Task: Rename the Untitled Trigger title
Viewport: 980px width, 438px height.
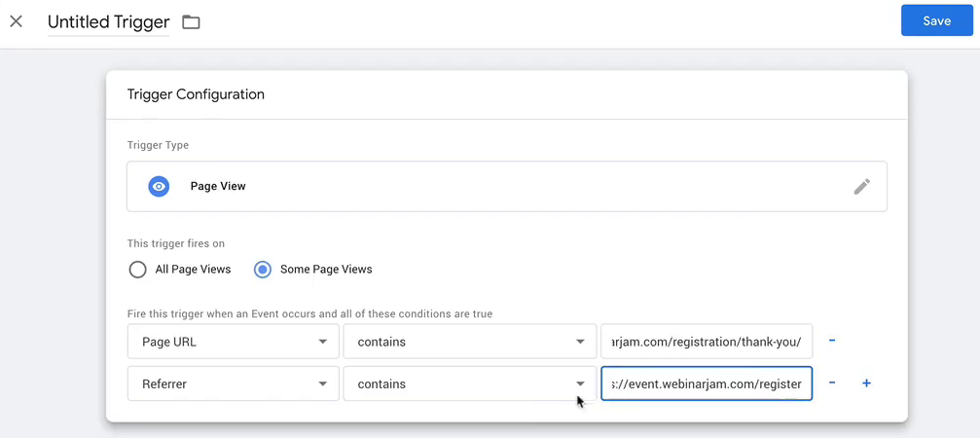Action: point(108,22)
